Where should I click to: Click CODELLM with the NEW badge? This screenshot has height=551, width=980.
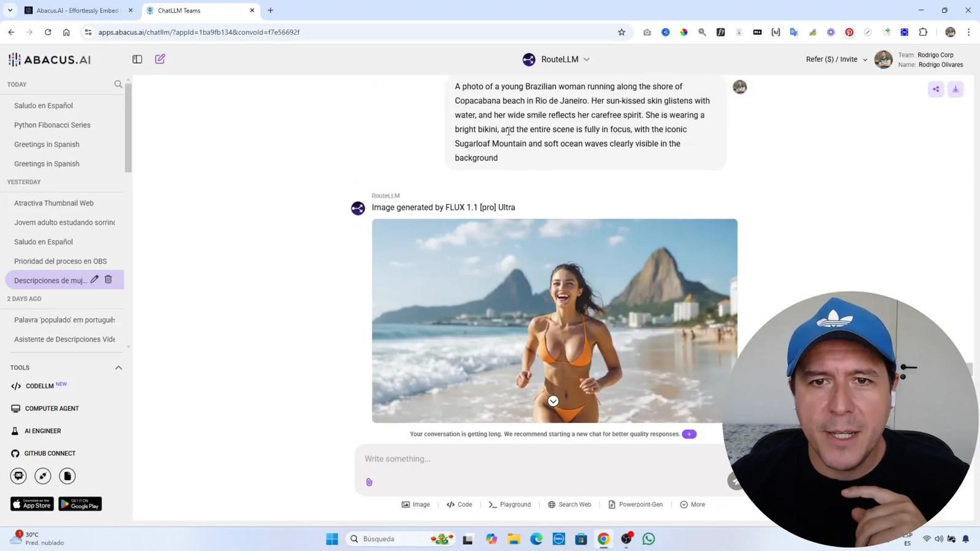[40, 386]
